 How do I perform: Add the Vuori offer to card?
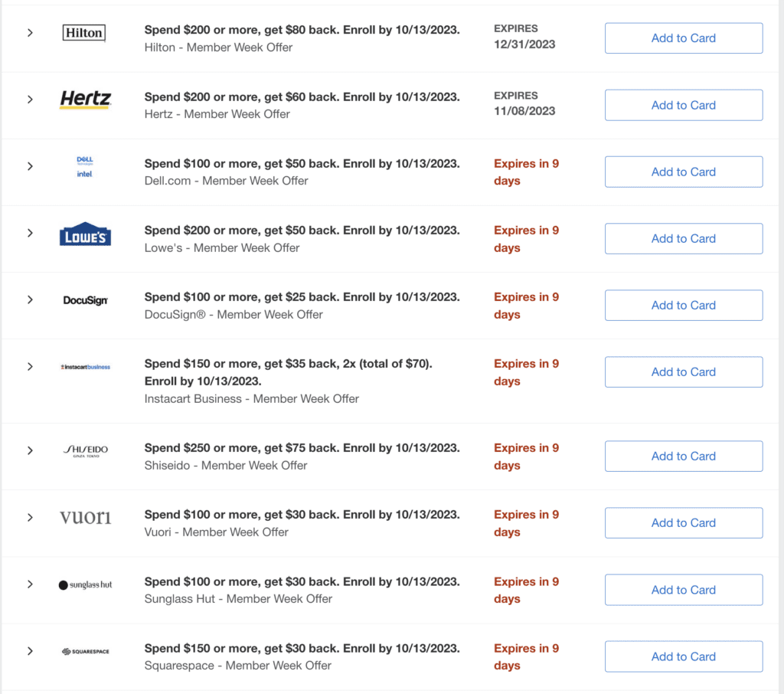point(683,522)
